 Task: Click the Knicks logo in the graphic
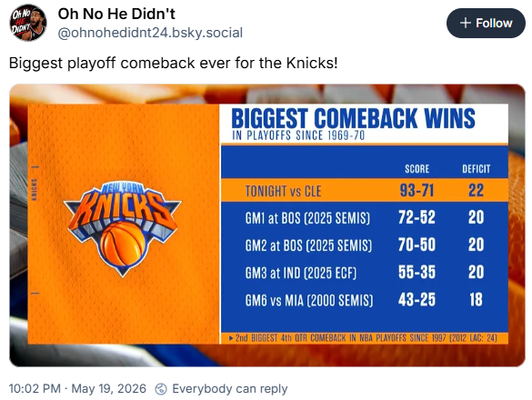123,228
